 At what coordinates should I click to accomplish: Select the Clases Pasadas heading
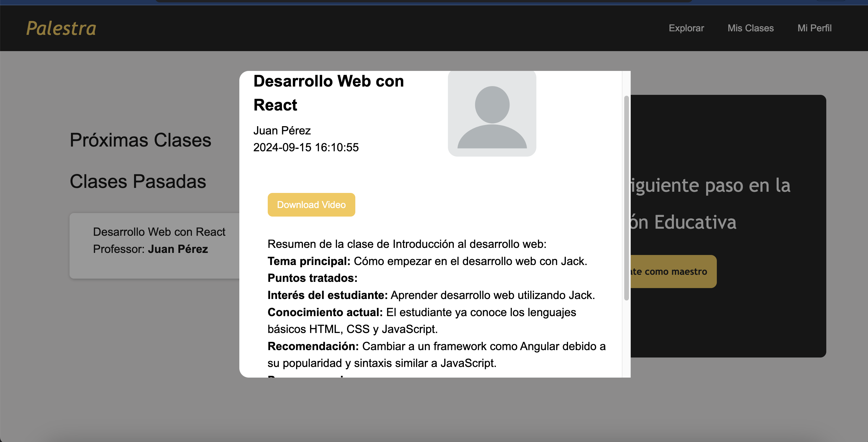point(138,181)
